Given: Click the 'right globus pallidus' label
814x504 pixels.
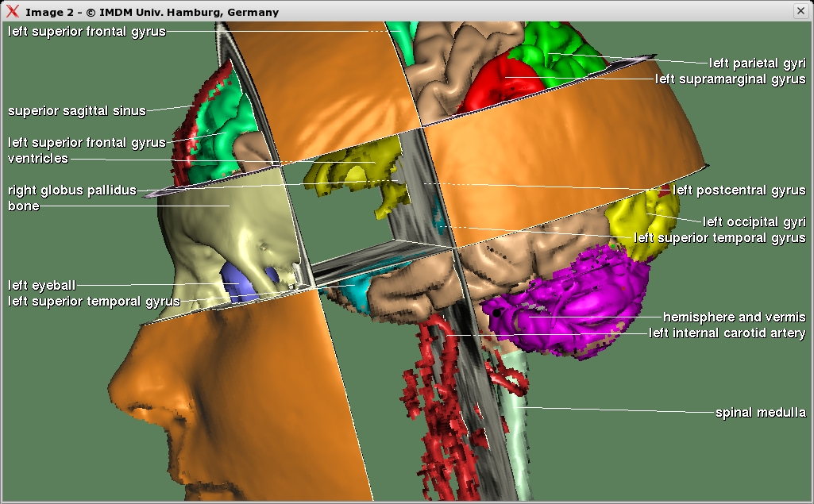Looking at the screenshot, I should [72, 190].
